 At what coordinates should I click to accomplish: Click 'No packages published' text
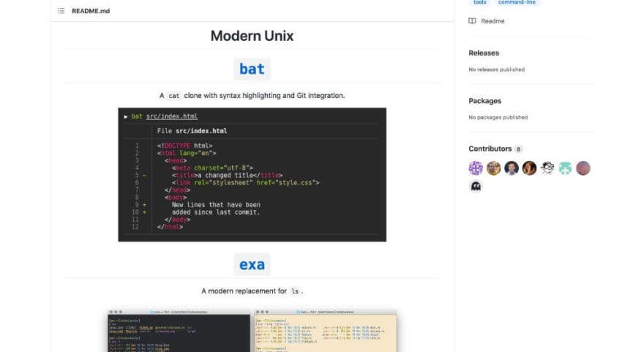click(x=498, y=118)
